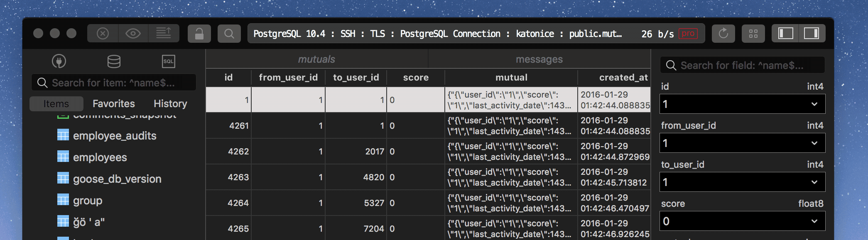Click id cell 4262

(x=228, y=152)
